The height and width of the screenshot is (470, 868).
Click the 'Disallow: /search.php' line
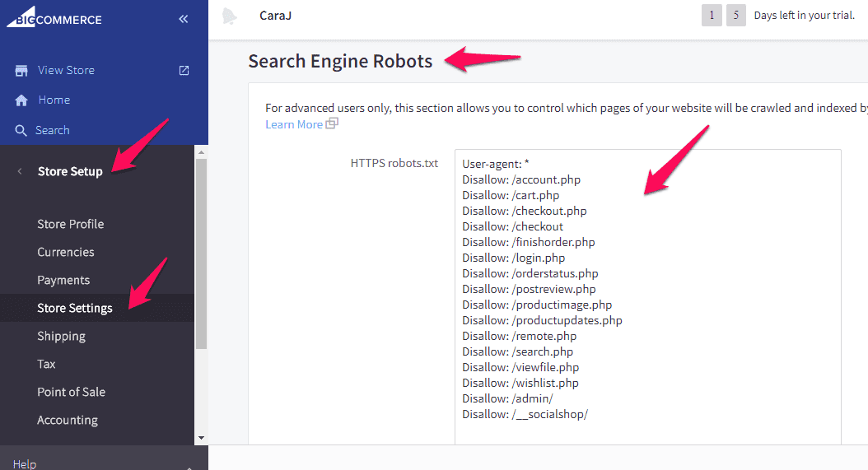[x=518, y=351]
